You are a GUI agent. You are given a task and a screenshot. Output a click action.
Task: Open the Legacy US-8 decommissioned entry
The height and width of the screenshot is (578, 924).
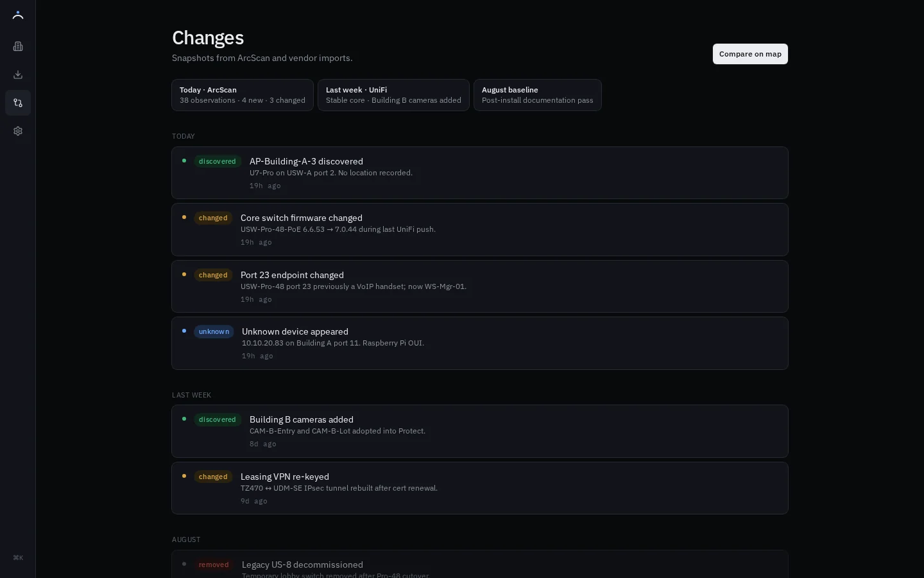click(x=480, y=565)
